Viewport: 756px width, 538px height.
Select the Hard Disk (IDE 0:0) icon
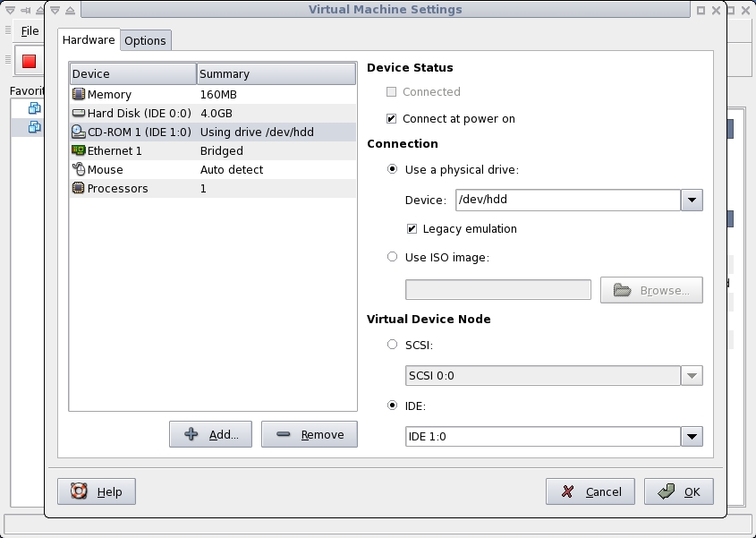(78, 113)
